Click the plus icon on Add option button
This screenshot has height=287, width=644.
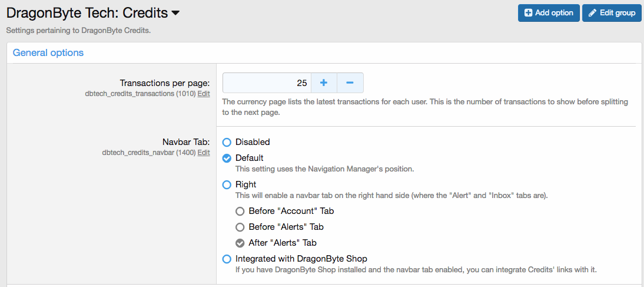coord(528,13)
